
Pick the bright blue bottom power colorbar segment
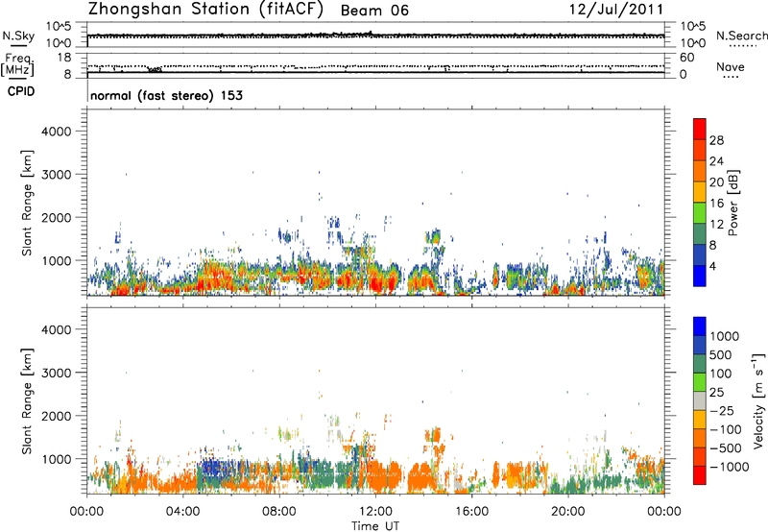700,276
